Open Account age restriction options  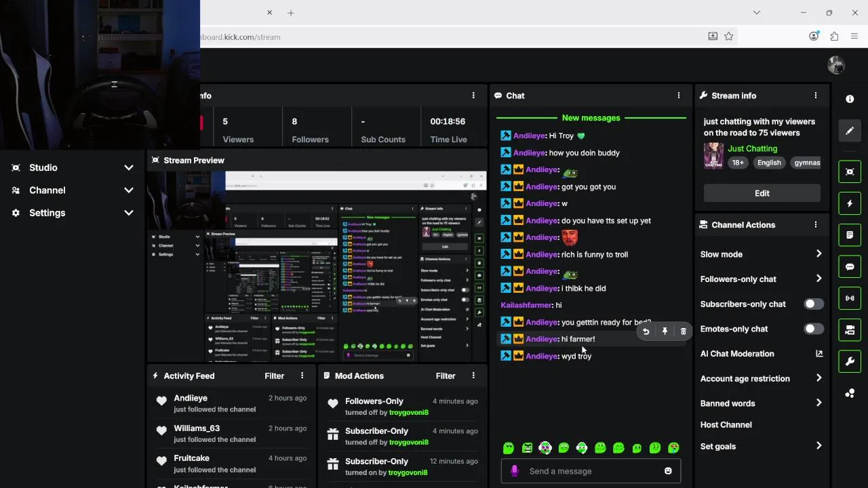[818, 378]
